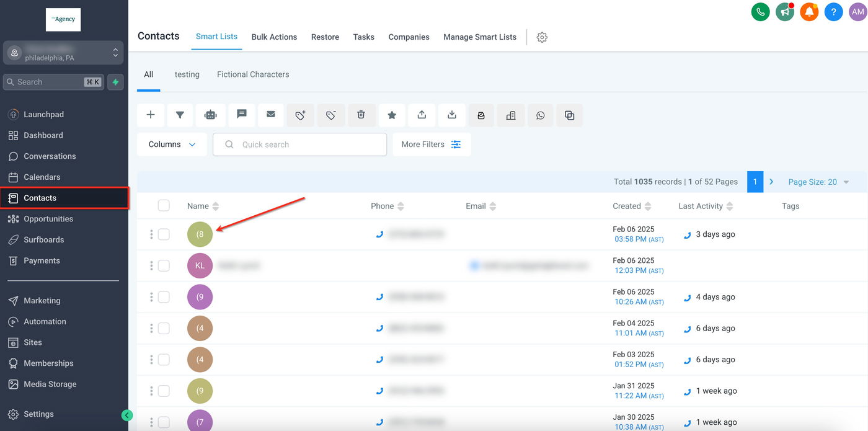This screenshot has height=431, width=868.
Task: Open Settings in the sidebar
Action: point(38,414)
